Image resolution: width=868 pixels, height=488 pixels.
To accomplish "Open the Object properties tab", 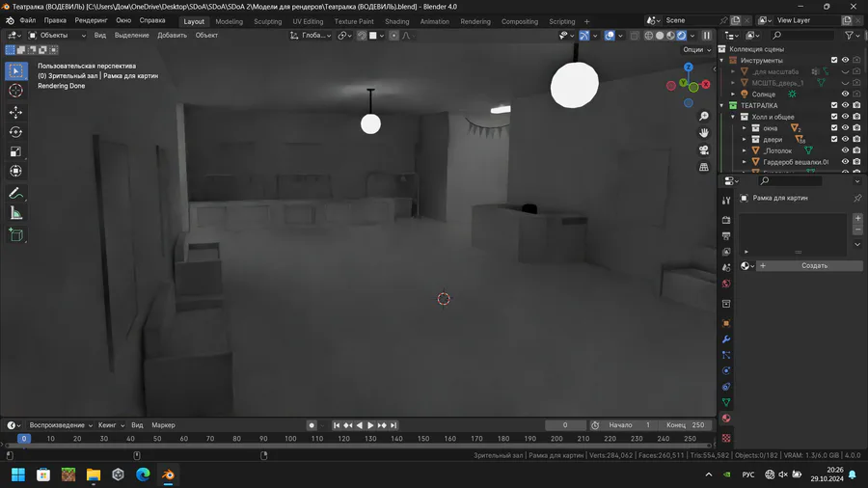I will coord(726,323).
